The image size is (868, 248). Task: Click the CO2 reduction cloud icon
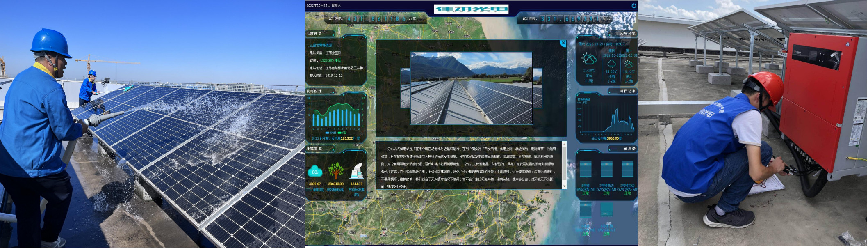[315, 172]
